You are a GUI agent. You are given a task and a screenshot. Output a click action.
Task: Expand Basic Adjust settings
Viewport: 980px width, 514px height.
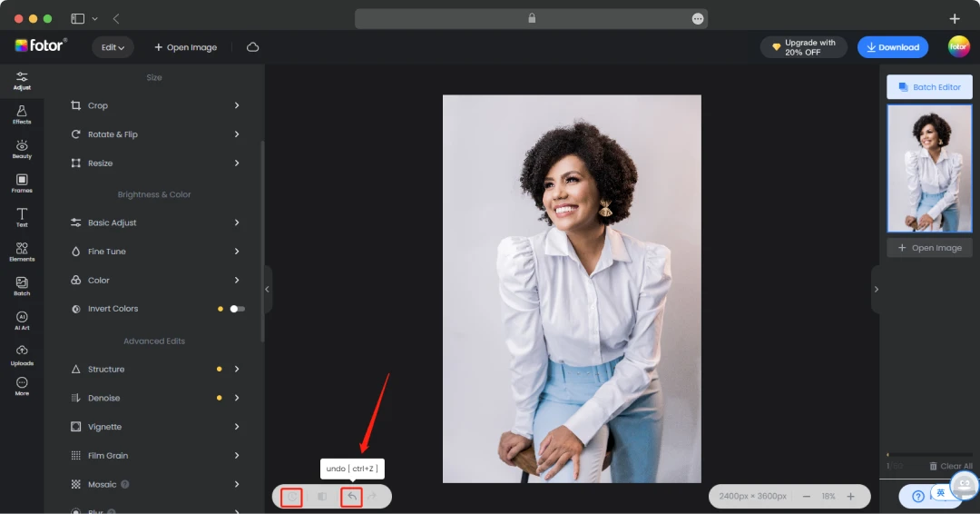tap(237, 222)
